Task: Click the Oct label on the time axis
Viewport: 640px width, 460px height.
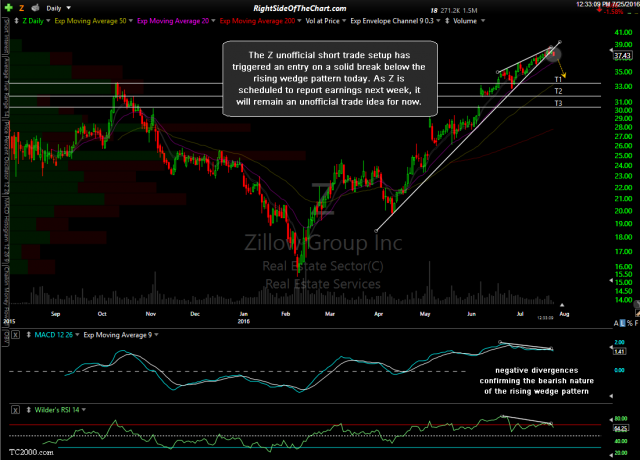Action: tap(102, 314)
